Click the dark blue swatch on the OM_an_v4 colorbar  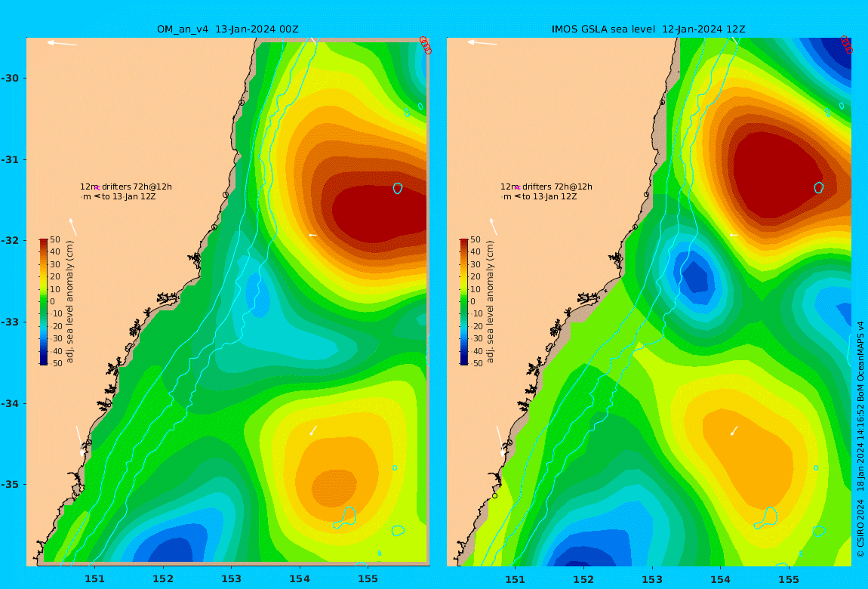click(x=44, y=362)
